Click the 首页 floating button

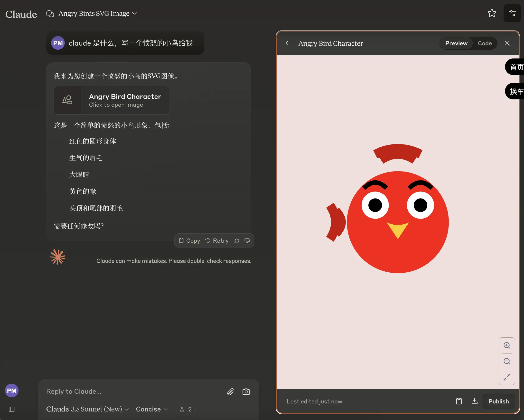515,67
